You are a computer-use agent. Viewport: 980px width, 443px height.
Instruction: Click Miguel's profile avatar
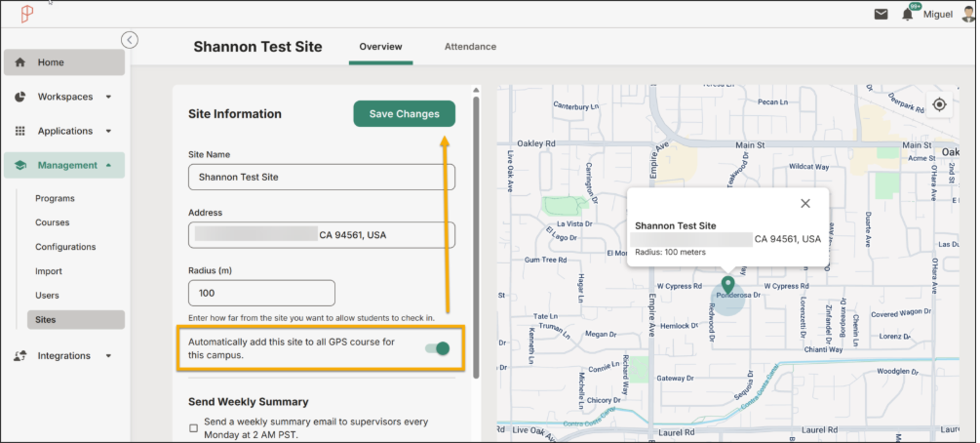coord(968,14)
